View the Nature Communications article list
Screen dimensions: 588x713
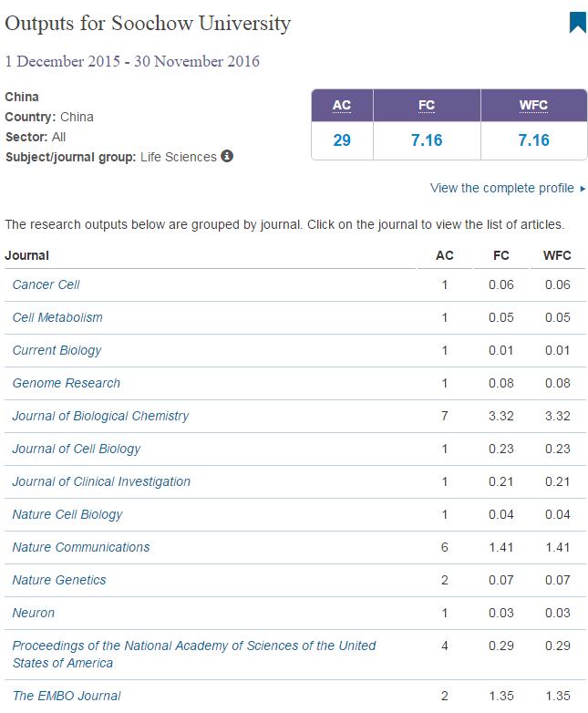81,547
